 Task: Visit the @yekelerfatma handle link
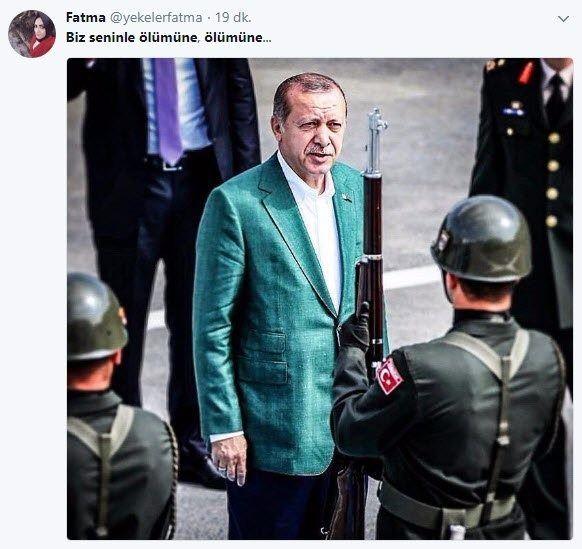coord(156,17)
